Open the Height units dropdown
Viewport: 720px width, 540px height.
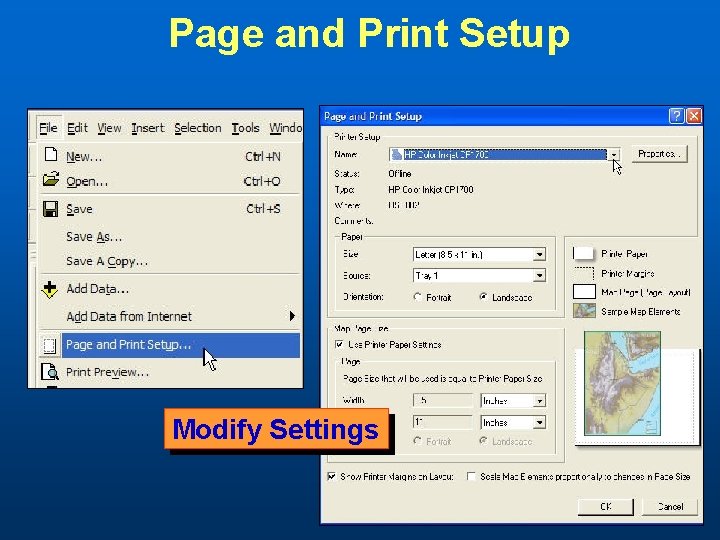539,422
